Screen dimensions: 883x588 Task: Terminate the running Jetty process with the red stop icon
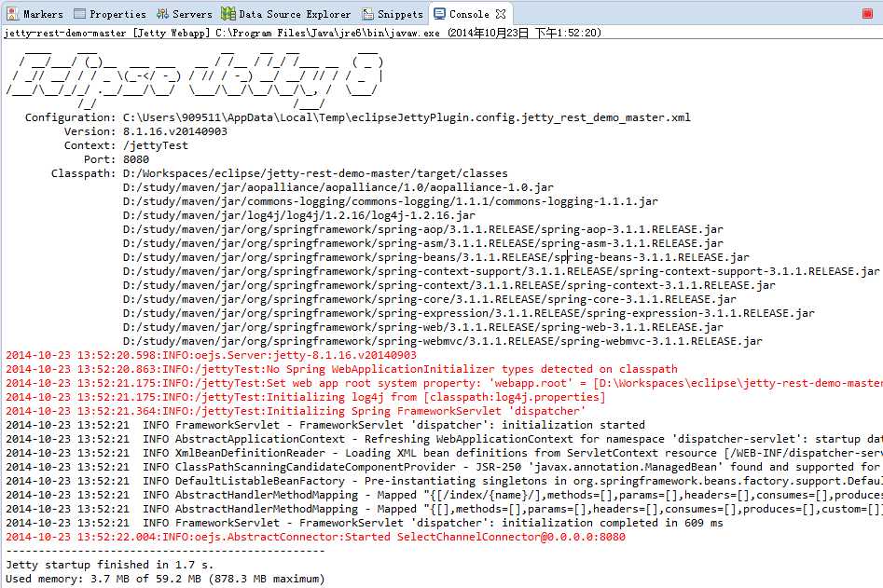pos(867,13)
